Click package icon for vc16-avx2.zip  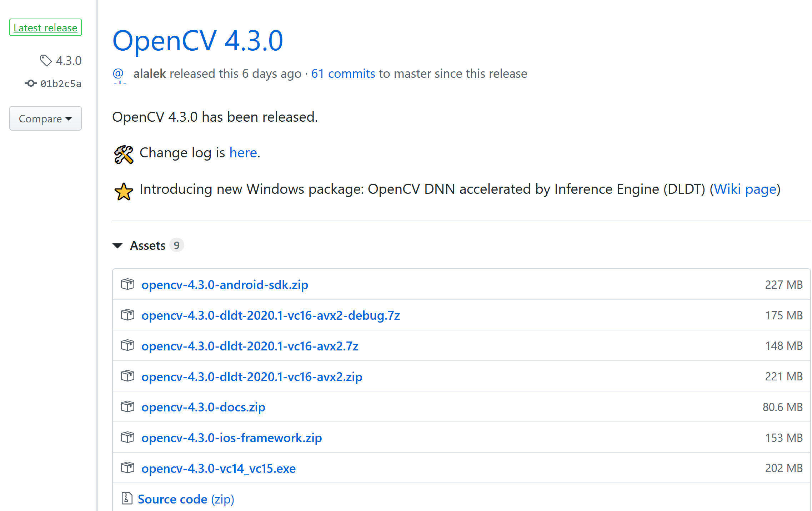[x=127, y=376]
